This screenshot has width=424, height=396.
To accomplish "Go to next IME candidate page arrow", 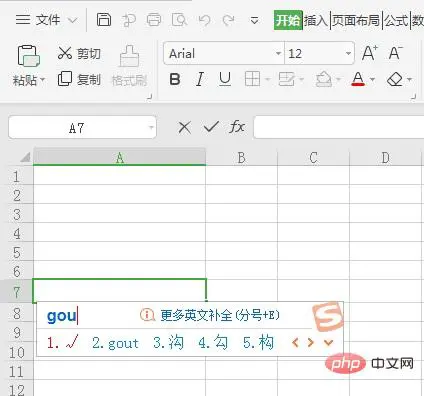I will [310, 343].
